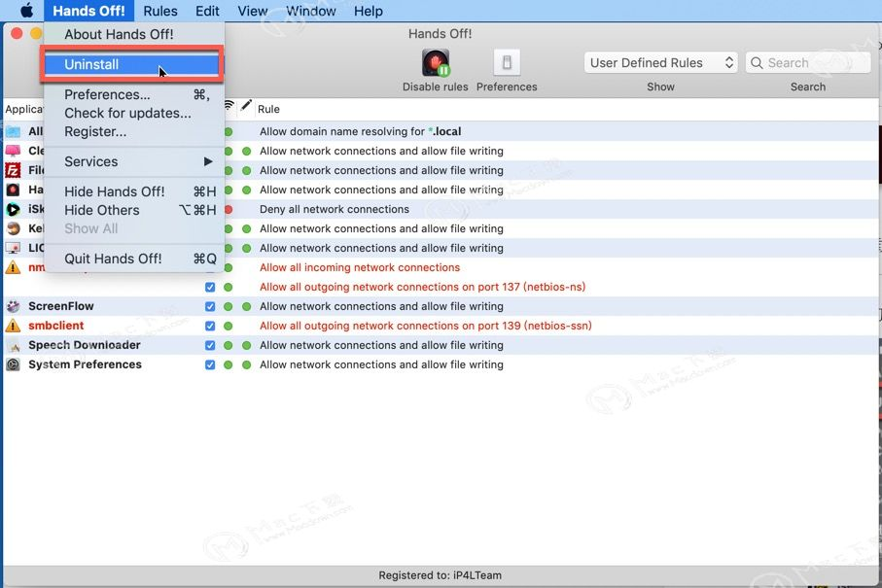Select 'Deny all network connections' rule text
Screen dimensions: 882x588
point(335,209)
